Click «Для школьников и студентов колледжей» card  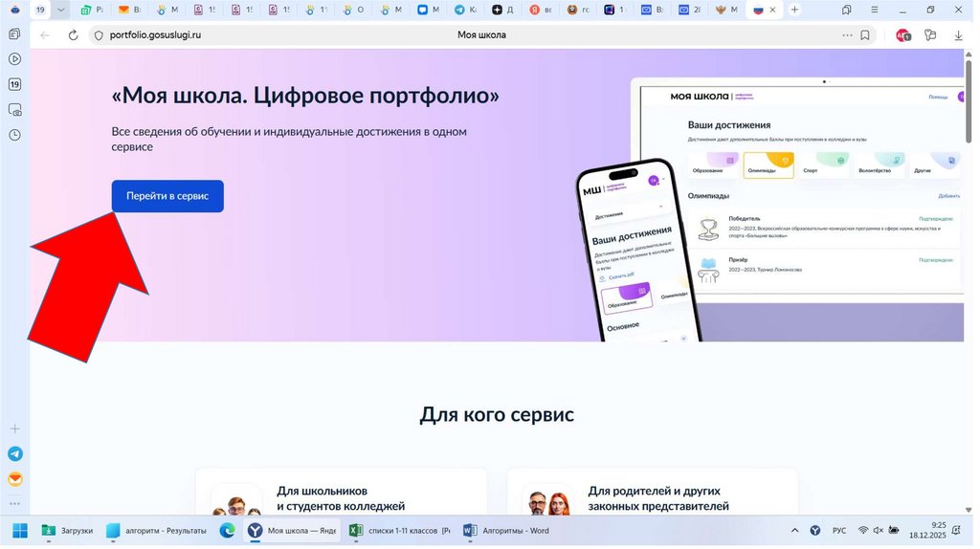click(x=342, y=493)
